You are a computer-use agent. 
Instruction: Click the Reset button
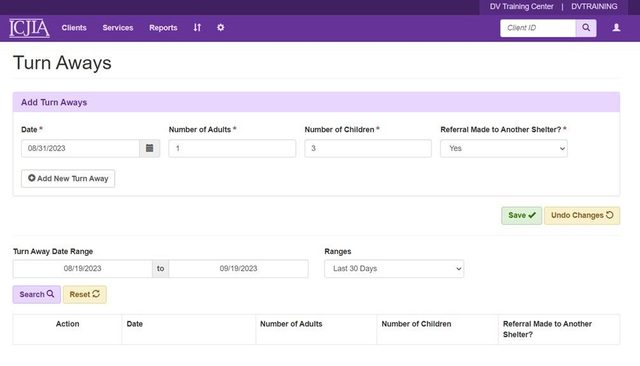84,294
